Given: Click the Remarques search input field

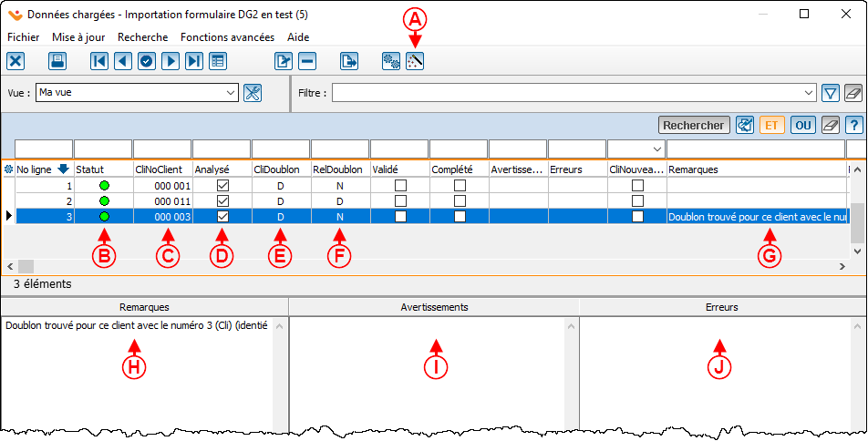Looking at the screenshot, I should pyautogui.click(x=754, y=149).
